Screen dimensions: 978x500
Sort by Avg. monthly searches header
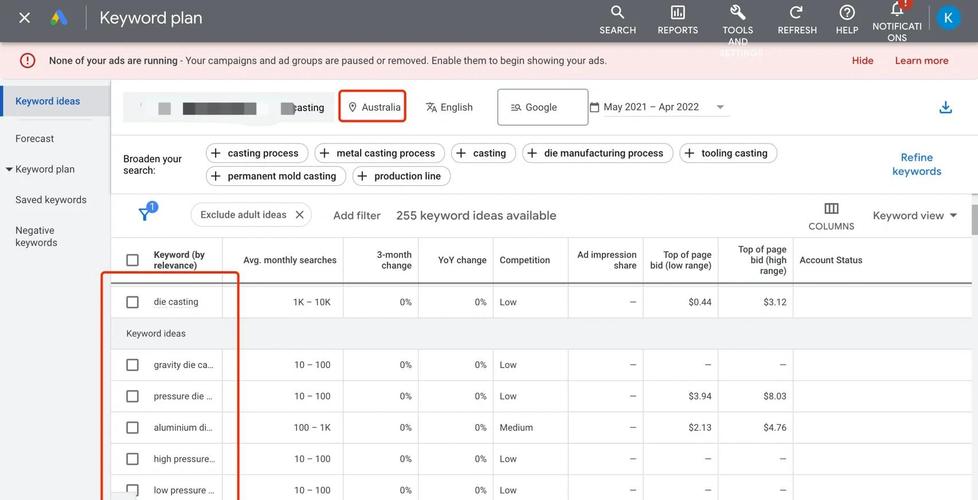(x=289, y=260)
